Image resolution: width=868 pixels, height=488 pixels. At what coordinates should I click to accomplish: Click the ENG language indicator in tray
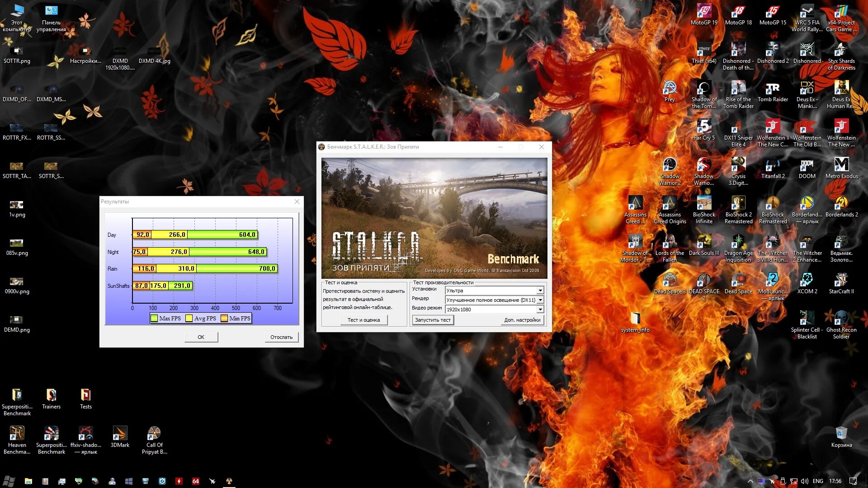pos(818,481)
